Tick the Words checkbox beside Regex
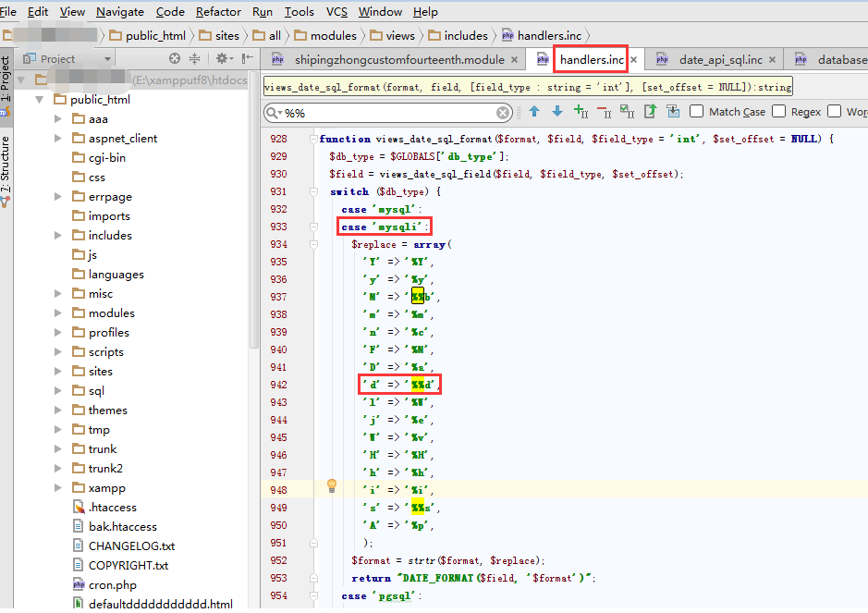Viewport: 868px width, 613px height. point(834,111)
